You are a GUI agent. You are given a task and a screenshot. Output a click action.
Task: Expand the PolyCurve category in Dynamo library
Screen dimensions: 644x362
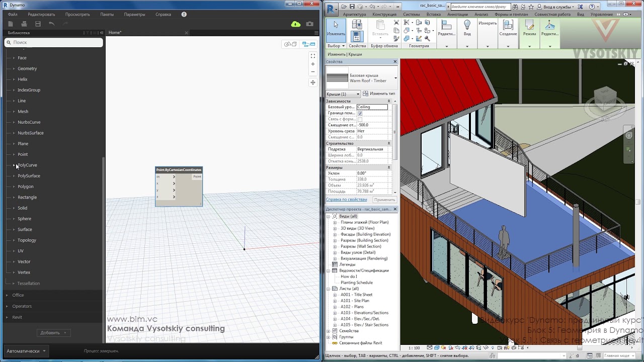(x=14, y=165)
